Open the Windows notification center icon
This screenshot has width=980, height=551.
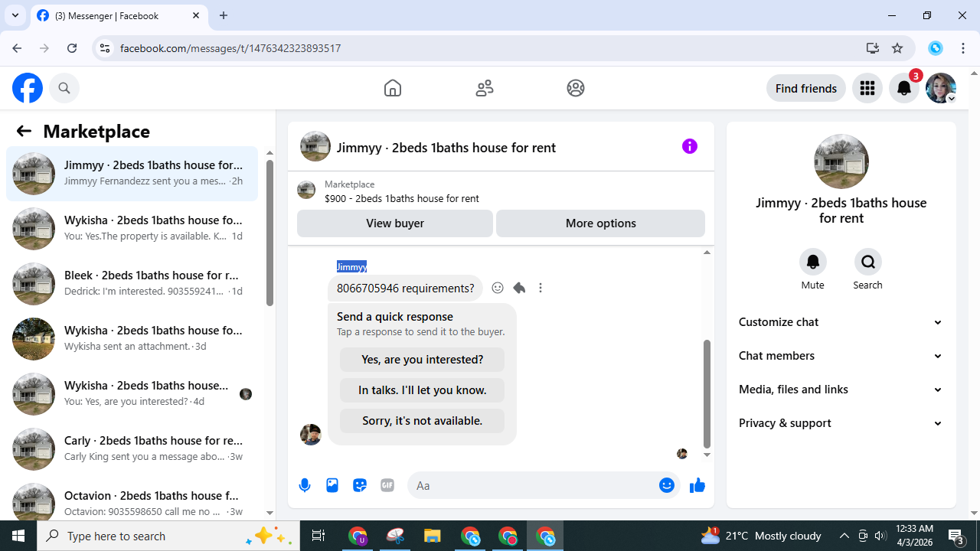955,536
